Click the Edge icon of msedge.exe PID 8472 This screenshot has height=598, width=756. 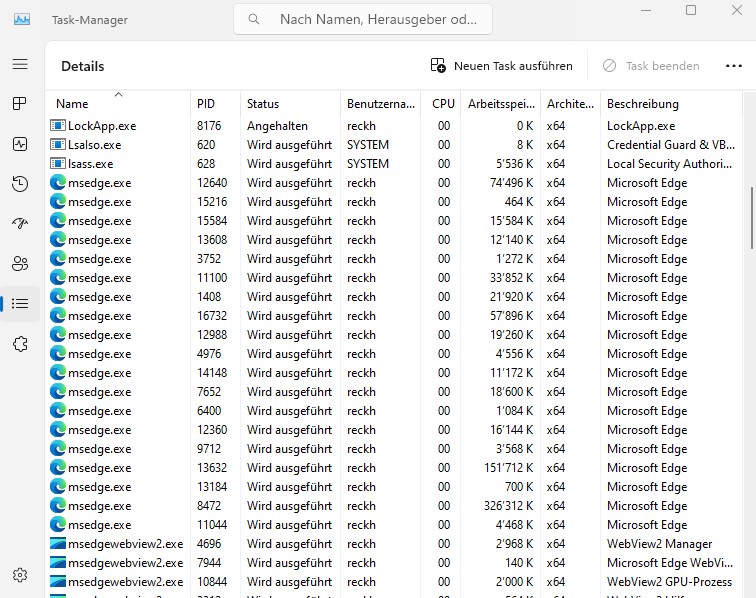[x=58, y=505]
